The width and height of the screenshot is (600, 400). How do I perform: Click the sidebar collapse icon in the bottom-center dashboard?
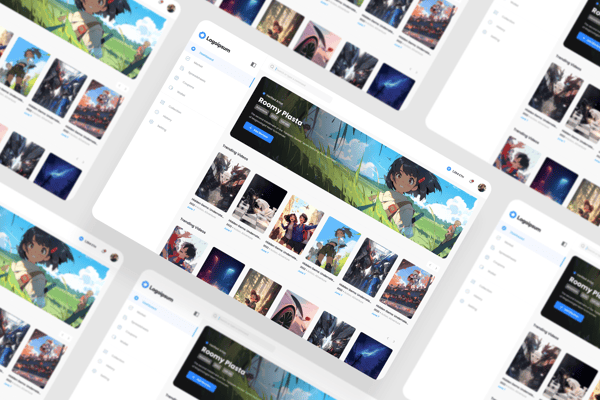pyautogui.click(x=196, y=314)
